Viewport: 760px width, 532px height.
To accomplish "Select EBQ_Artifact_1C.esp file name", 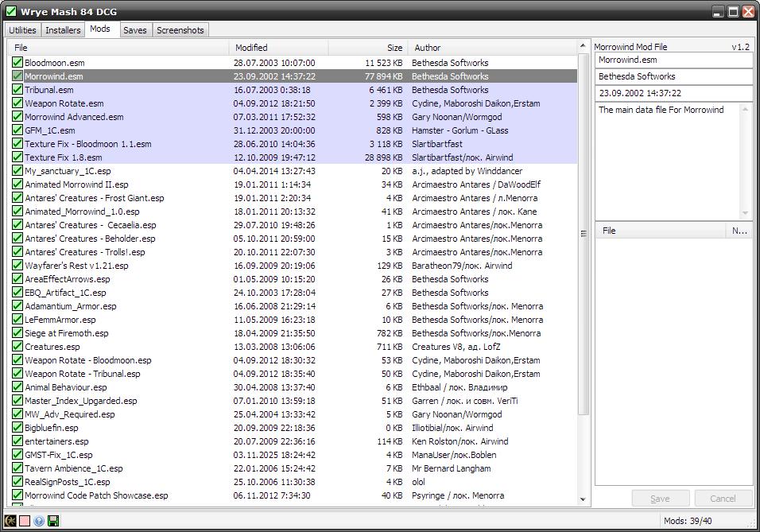I will pyautogui.click(x=65, y=293).
